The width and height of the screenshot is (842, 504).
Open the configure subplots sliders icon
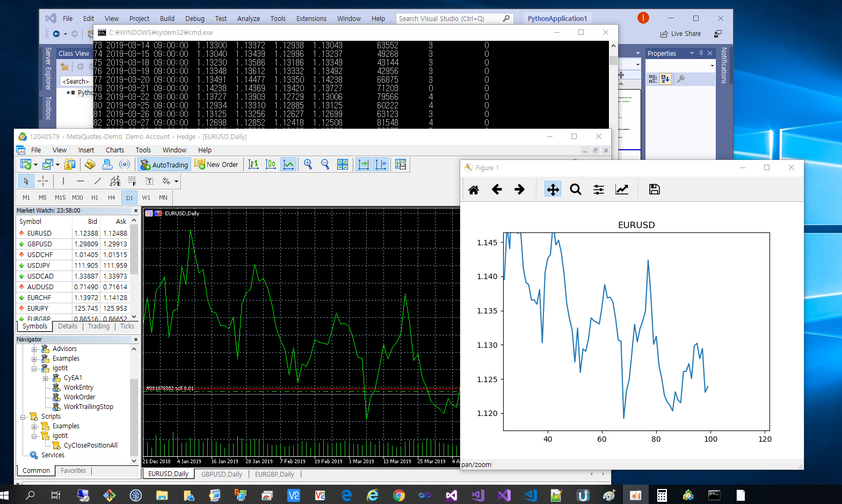pyautogui.click(x=599, y=189)
